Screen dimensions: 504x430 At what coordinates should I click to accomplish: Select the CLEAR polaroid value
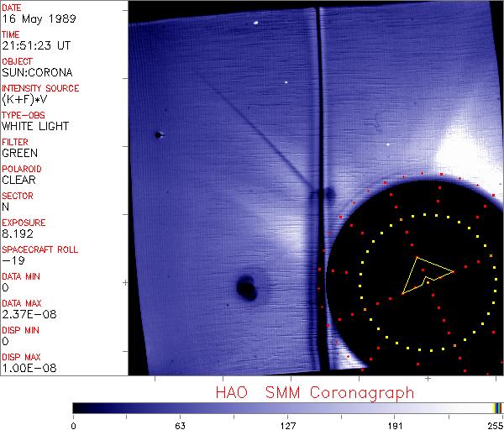coord(19,180)
